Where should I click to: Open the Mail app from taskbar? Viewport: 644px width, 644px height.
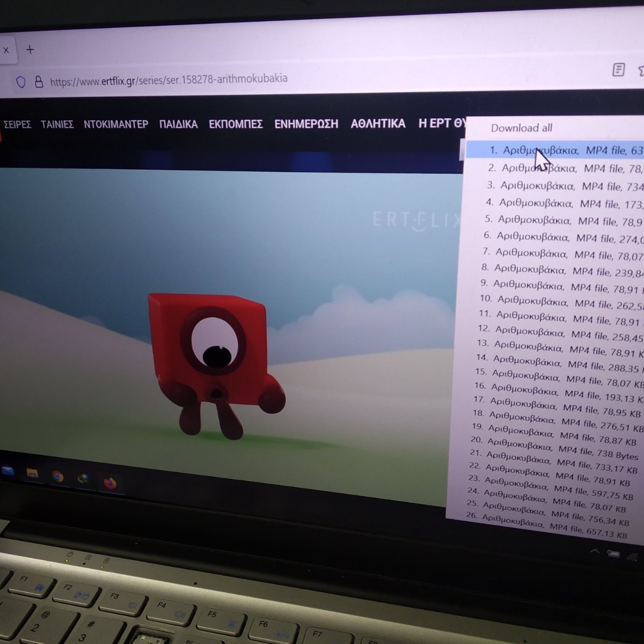8,471
